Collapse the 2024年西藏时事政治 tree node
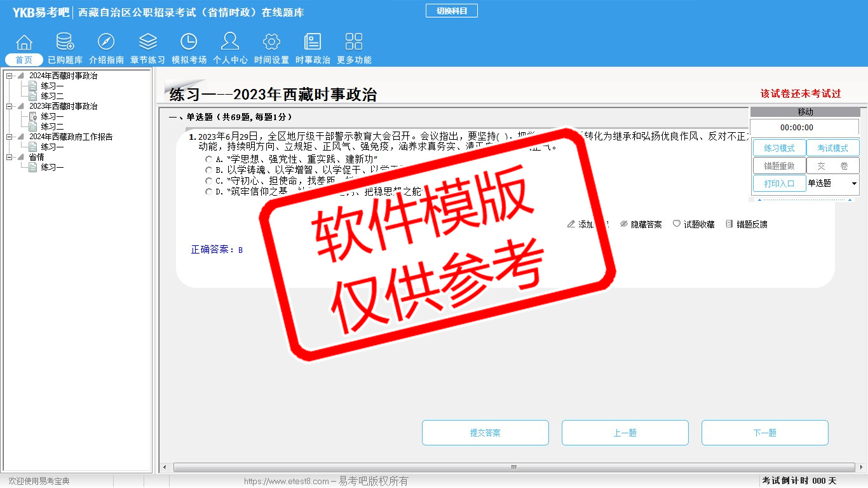This screenshot has height=488, width=868. click(x=9, y=76)
